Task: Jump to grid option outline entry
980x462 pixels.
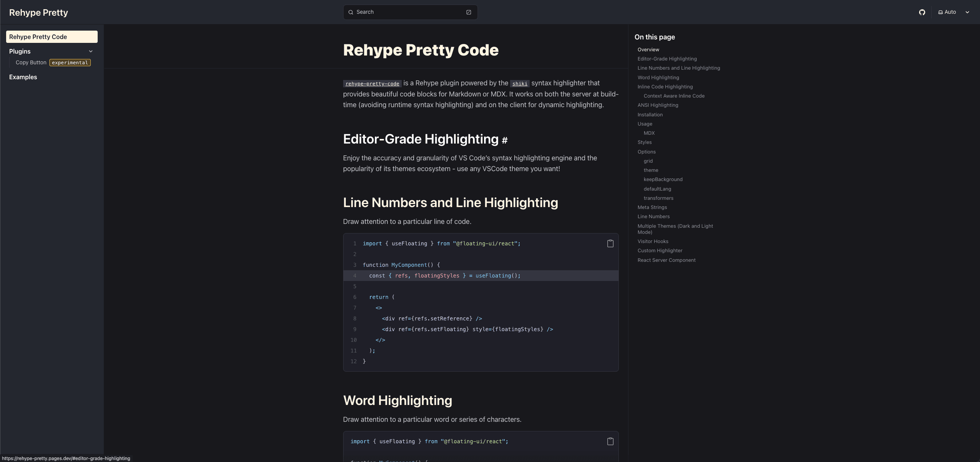Action: 648,161
